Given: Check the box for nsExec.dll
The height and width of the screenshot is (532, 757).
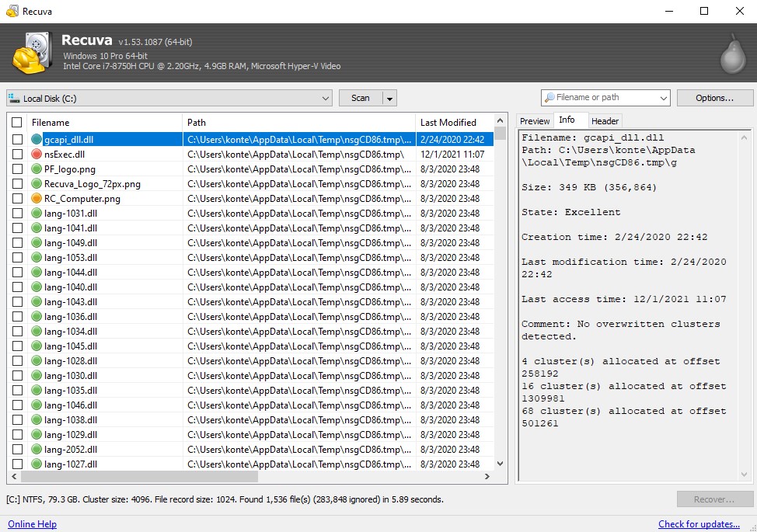Looking at the screenshot, I should [17, 155].
